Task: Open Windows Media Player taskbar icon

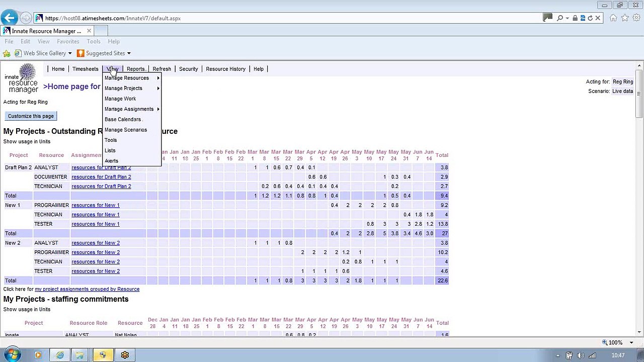Action: coord(38,355)
